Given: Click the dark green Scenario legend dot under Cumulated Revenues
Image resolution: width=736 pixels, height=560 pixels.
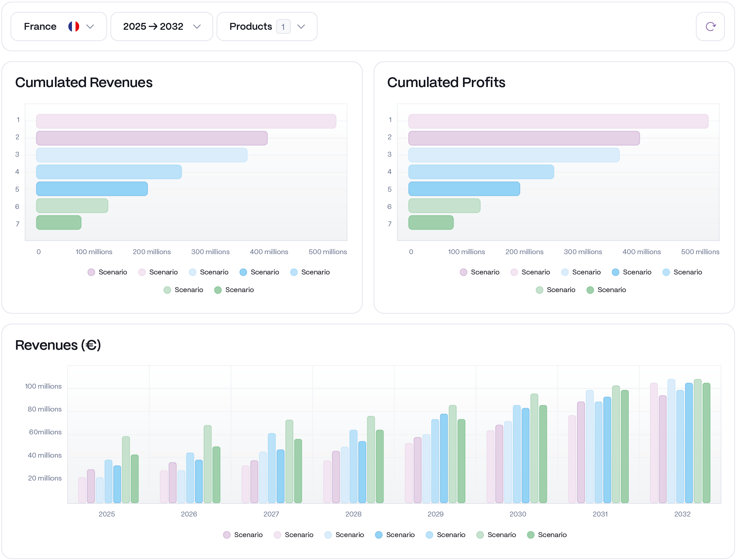Looking at the screenshot, I should tap(218, 290).
